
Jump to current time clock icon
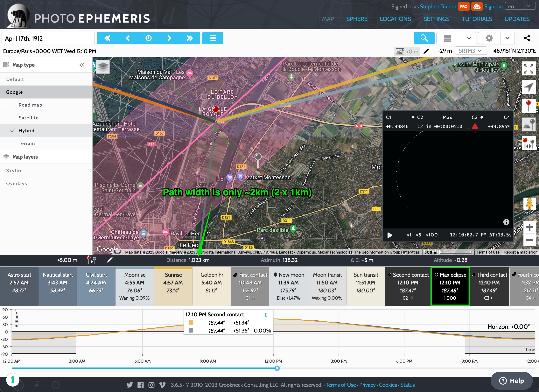[x=149, y=38]
